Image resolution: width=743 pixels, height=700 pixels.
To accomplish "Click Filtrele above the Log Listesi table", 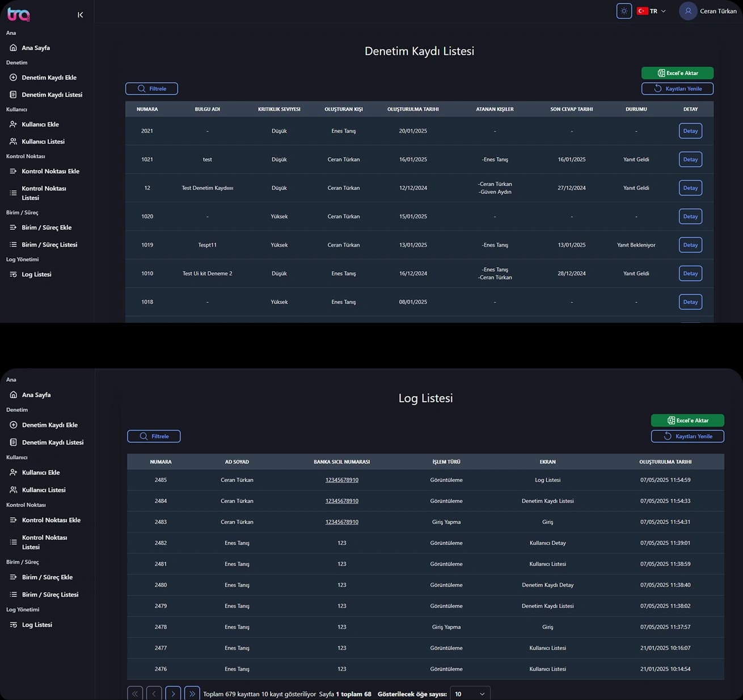I will (x=154, y=436).
